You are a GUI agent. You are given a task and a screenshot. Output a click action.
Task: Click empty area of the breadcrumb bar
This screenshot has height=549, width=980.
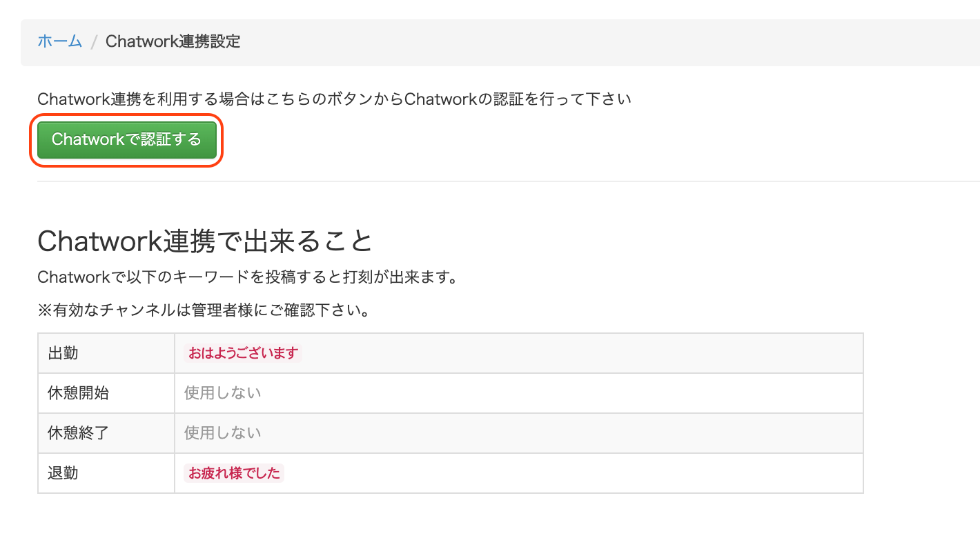click(x=607, y=42)
